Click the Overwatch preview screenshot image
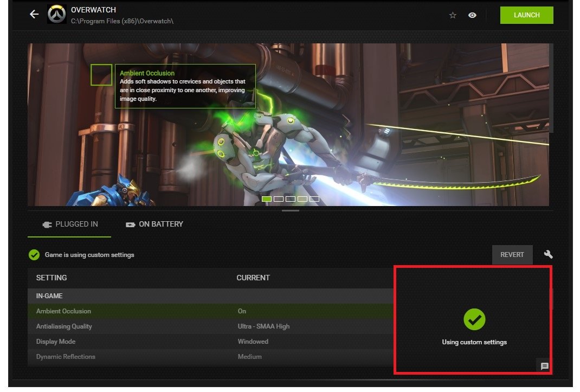 [x=288, y=125]
